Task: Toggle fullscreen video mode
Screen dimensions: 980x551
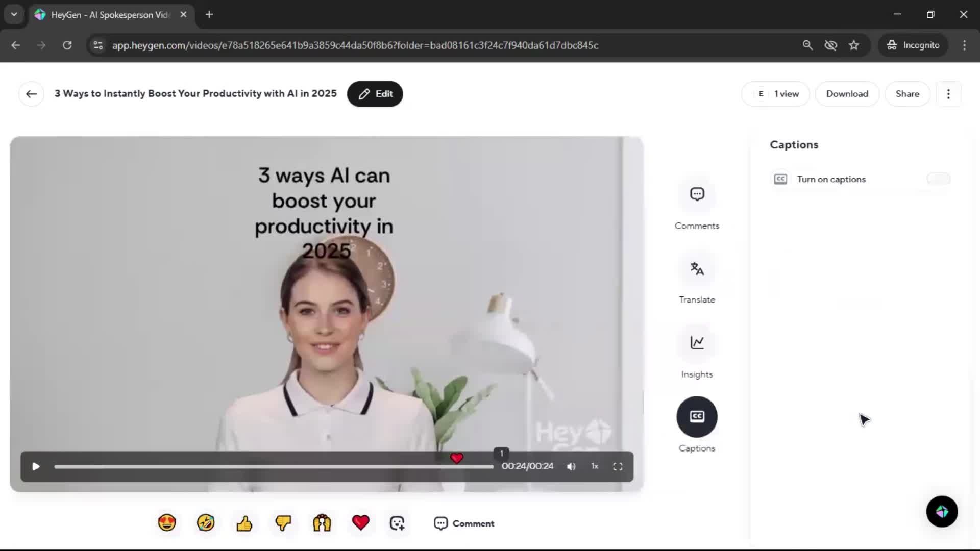Action: click(x=618, y=466)
